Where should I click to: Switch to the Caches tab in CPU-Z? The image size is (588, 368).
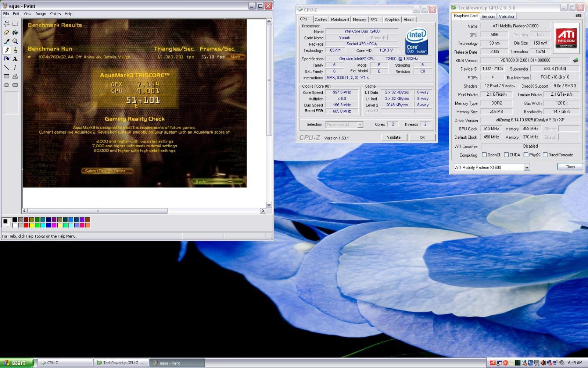(320, 20)
